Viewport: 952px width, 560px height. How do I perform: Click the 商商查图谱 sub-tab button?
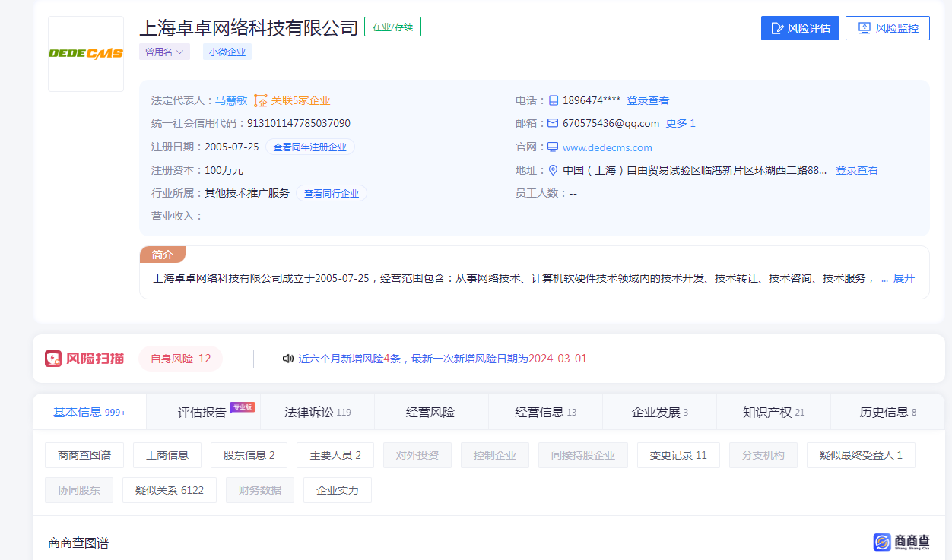(84, 455)
